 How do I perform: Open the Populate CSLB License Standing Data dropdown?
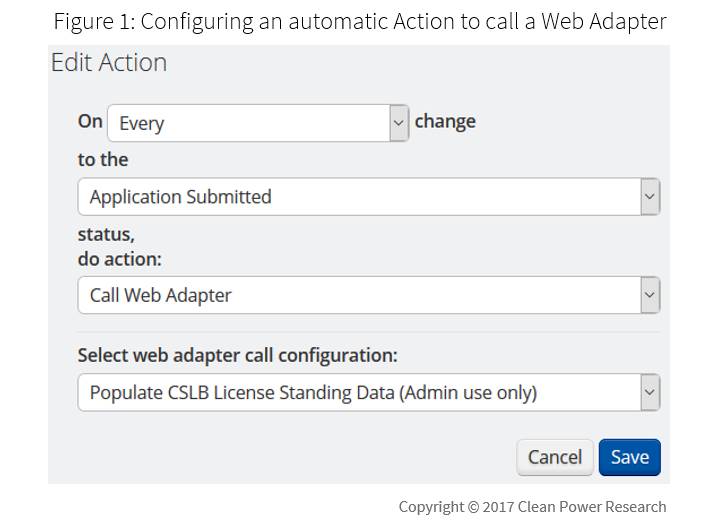pos(358,393)
